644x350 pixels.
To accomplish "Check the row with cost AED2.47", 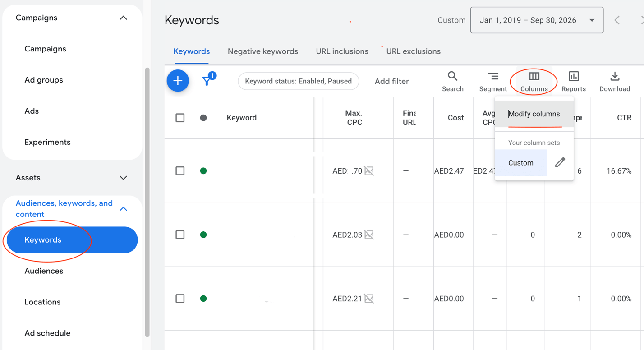I will 180,171.
